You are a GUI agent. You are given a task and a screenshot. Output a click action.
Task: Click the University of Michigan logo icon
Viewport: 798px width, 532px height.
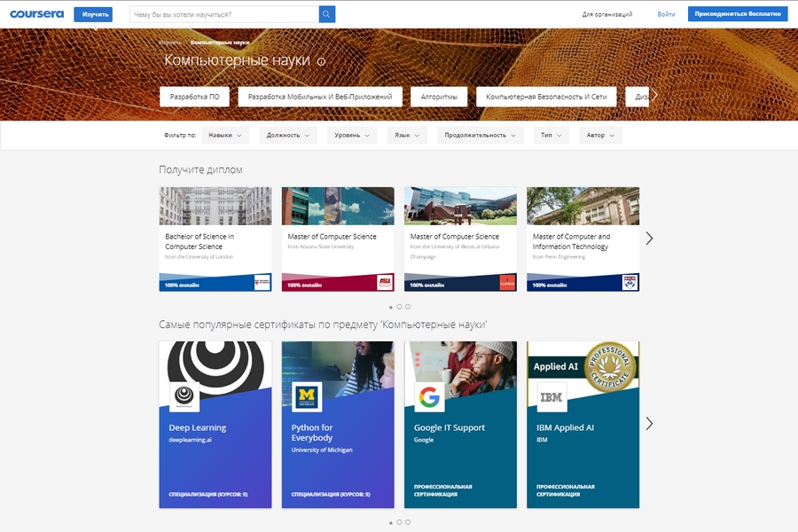point(307,397)
